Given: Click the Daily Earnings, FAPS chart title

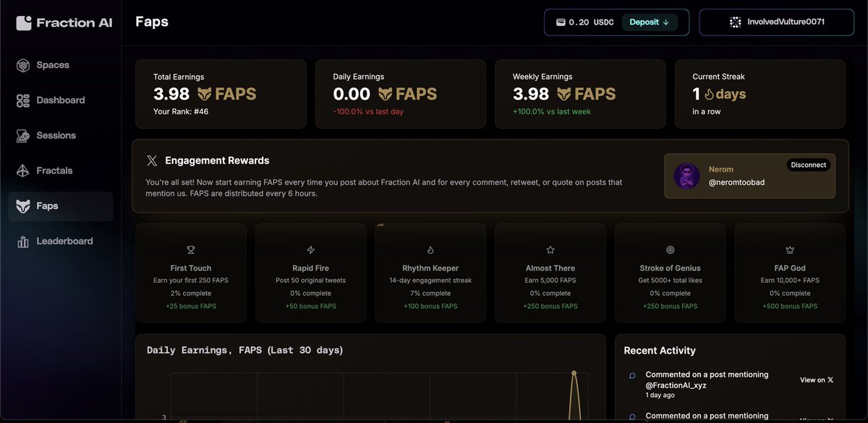Looking at the screenshot, I should 245,350.
